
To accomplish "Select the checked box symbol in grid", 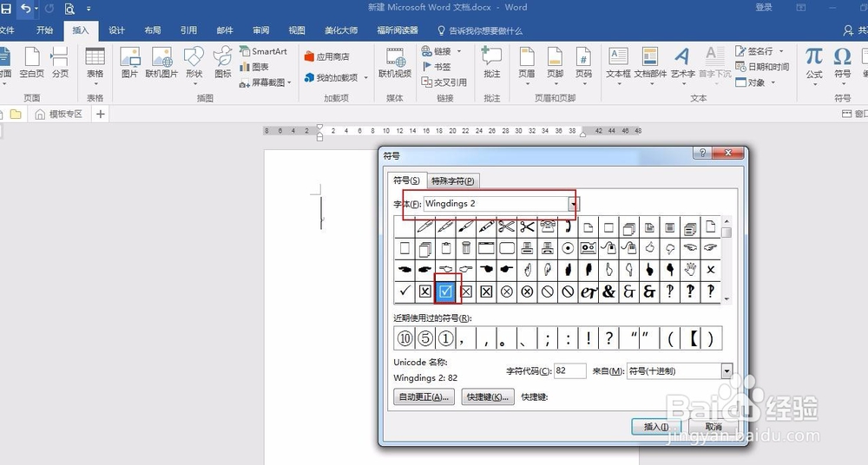I will pyautogui.click(x=445, y=291).
